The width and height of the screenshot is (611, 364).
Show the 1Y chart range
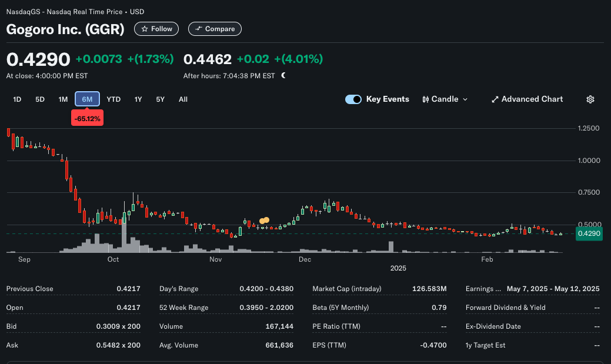[x=138, y=99]
